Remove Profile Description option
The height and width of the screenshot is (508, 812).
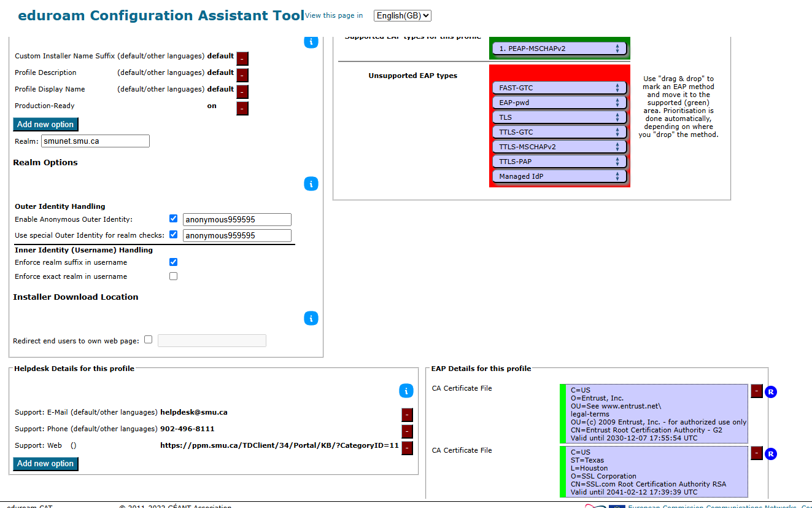click(242, 76)
